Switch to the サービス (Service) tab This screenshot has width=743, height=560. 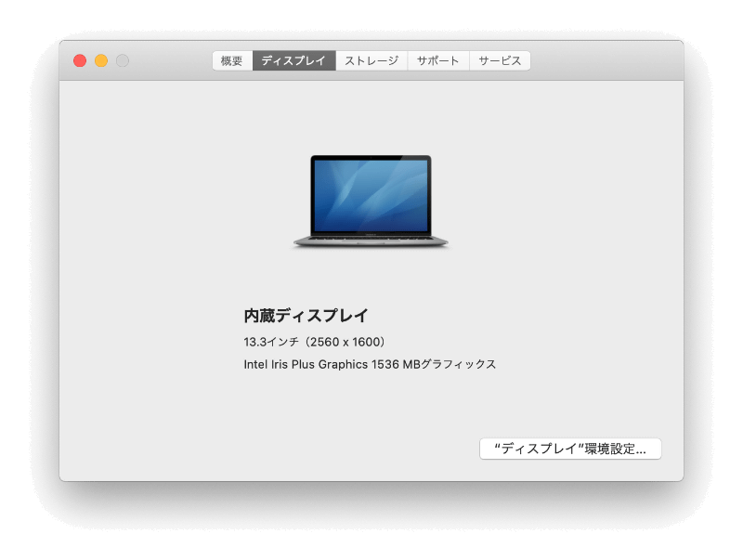tap(499, 59)
